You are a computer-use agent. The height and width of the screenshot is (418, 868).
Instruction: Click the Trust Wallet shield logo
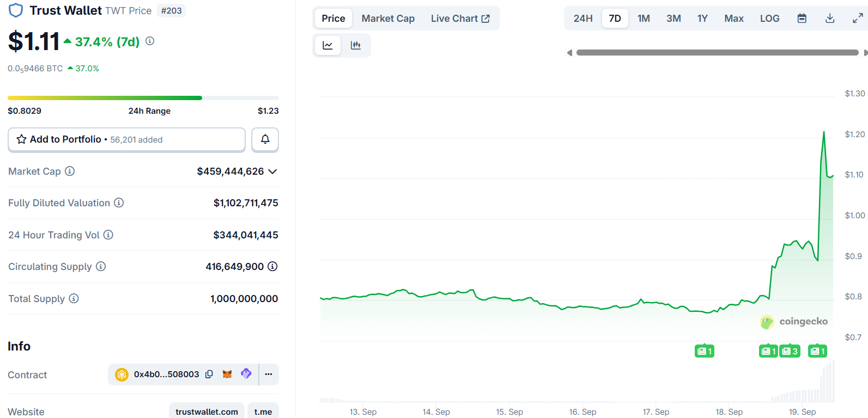point(16,10)
